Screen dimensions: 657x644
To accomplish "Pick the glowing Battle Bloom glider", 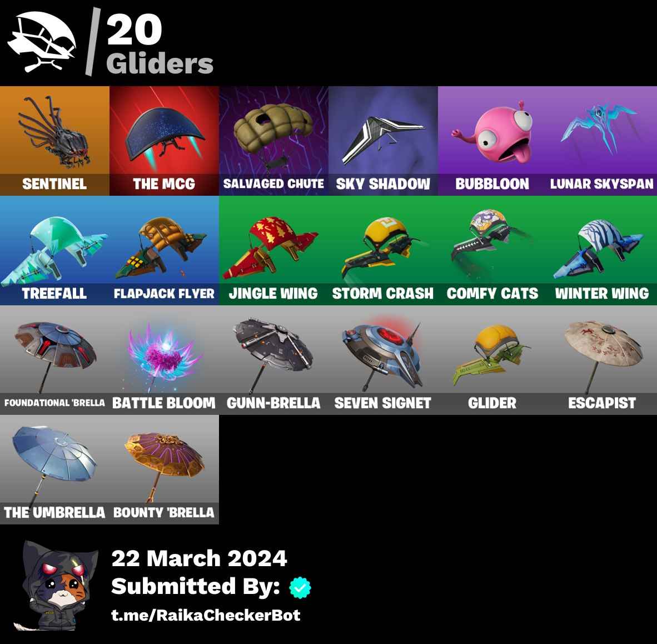I will 164,360.
